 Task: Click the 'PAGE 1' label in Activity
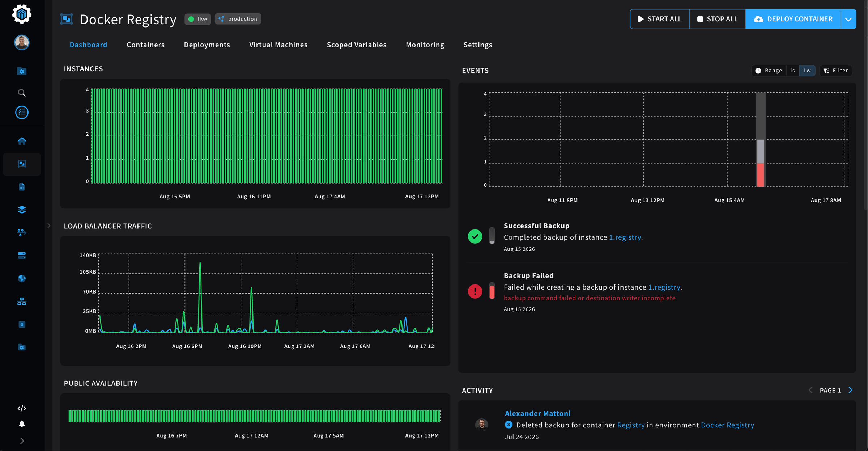[x=830, y=390]
